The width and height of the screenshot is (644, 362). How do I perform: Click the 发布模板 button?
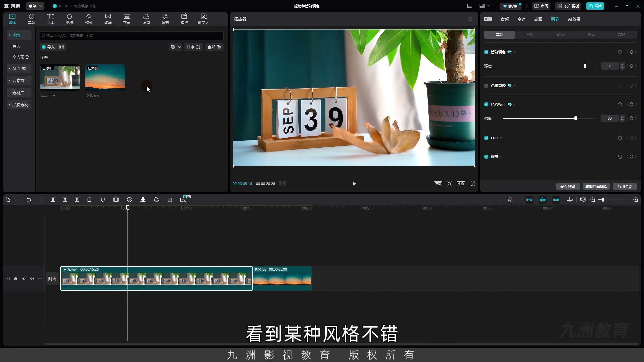(568, 6)
